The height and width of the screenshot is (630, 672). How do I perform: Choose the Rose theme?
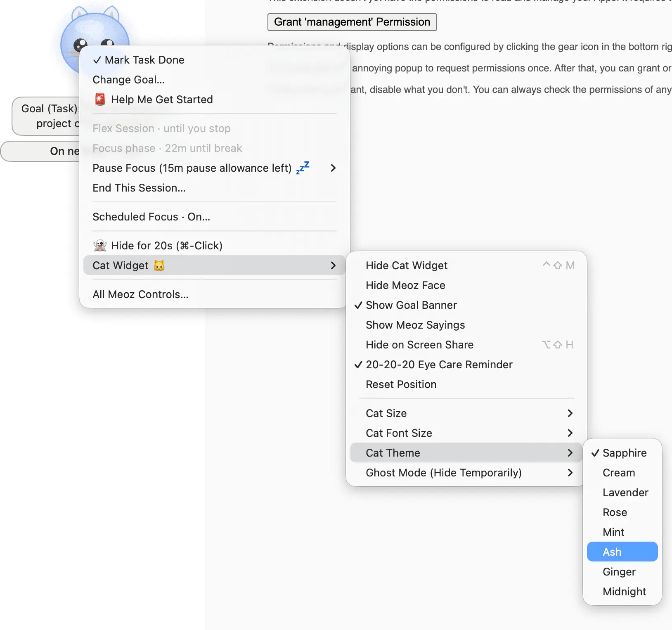[x=622, y=512]
